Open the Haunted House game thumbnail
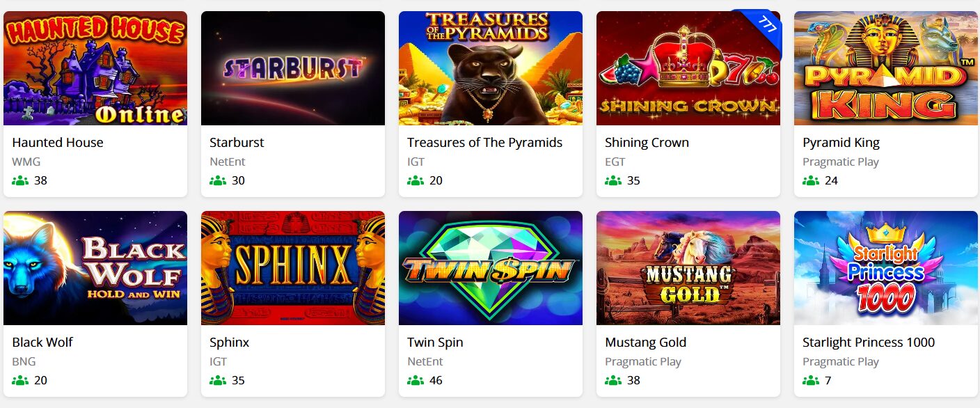The width and height of the screenshot is (980, 408). click(x=95, y=68)
